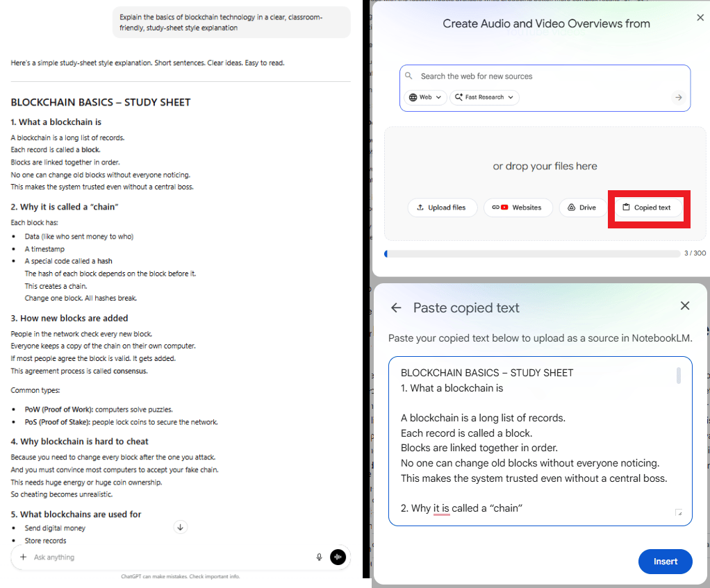
Task: Click the 'or drop your files here' text
Action: [545, 166]
